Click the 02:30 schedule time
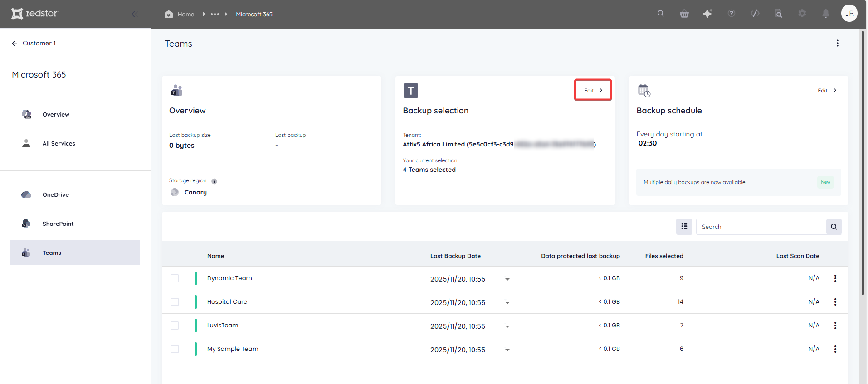Viewport: 868px width, 384px height. pyautogui.click(x=648, y=143)
